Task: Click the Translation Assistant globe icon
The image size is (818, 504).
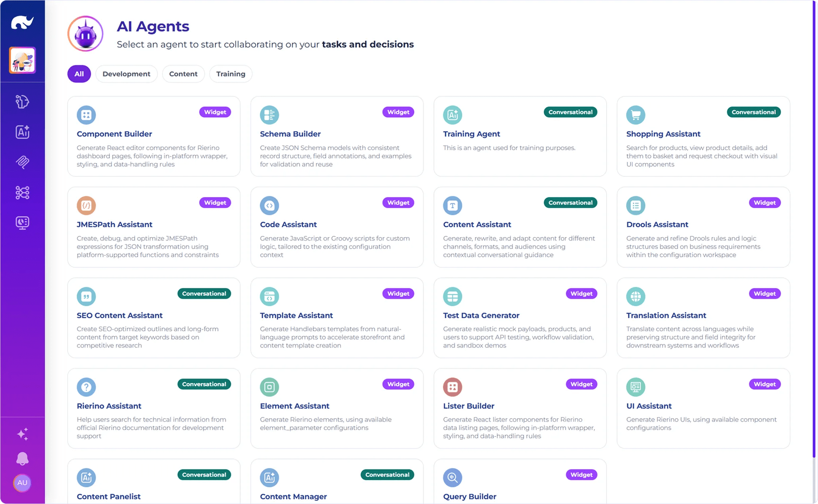Action: click(636, 296)
